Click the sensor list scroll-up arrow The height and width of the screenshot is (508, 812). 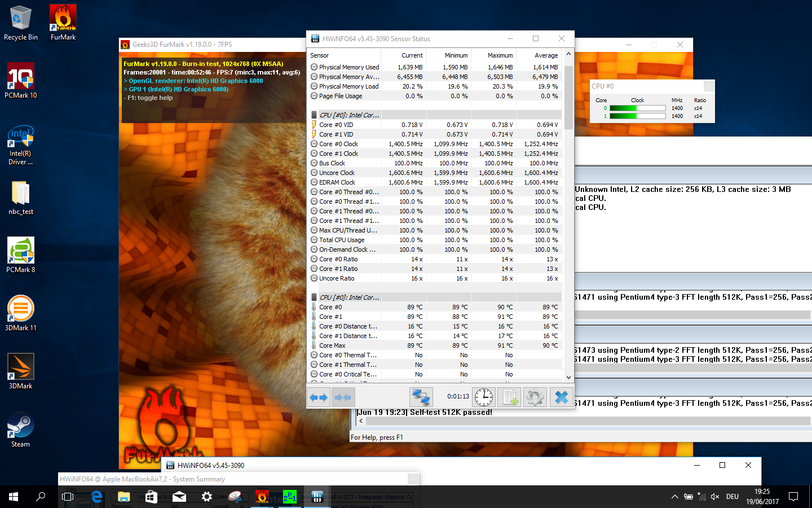[568, 54]
